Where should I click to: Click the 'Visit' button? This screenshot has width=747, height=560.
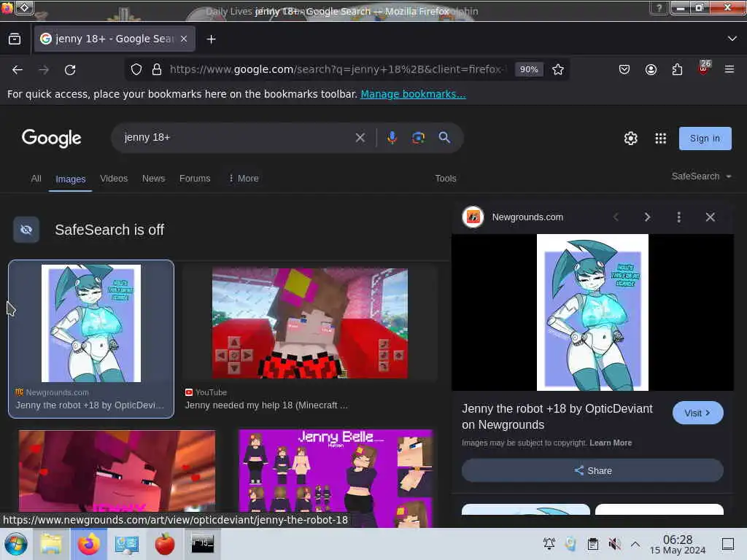[x=697, y=413]
